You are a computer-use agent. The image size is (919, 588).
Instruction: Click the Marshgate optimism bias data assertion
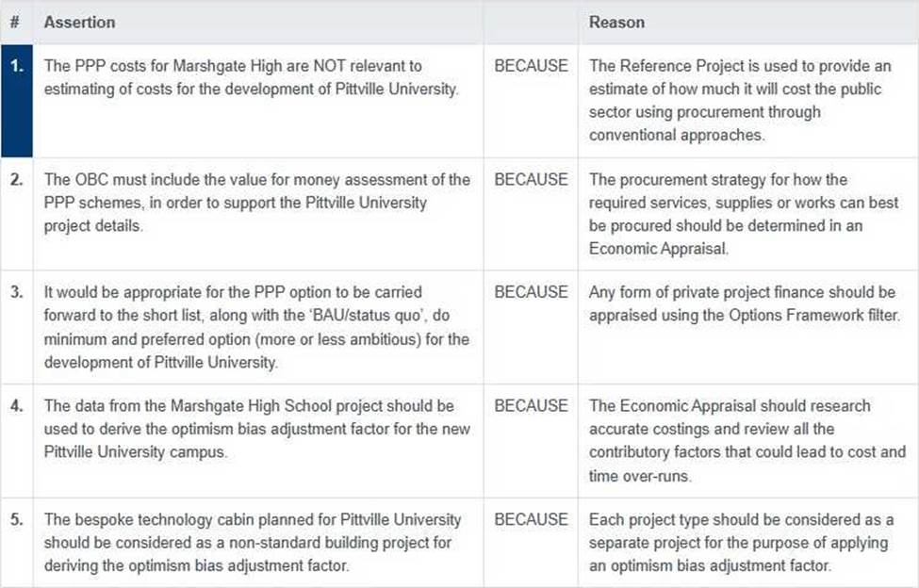click(256, 429)
